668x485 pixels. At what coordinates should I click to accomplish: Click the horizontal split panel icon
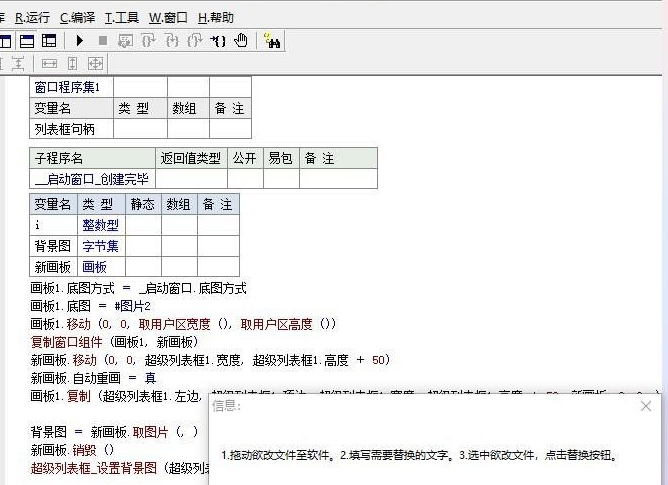(x=27, y=41)
